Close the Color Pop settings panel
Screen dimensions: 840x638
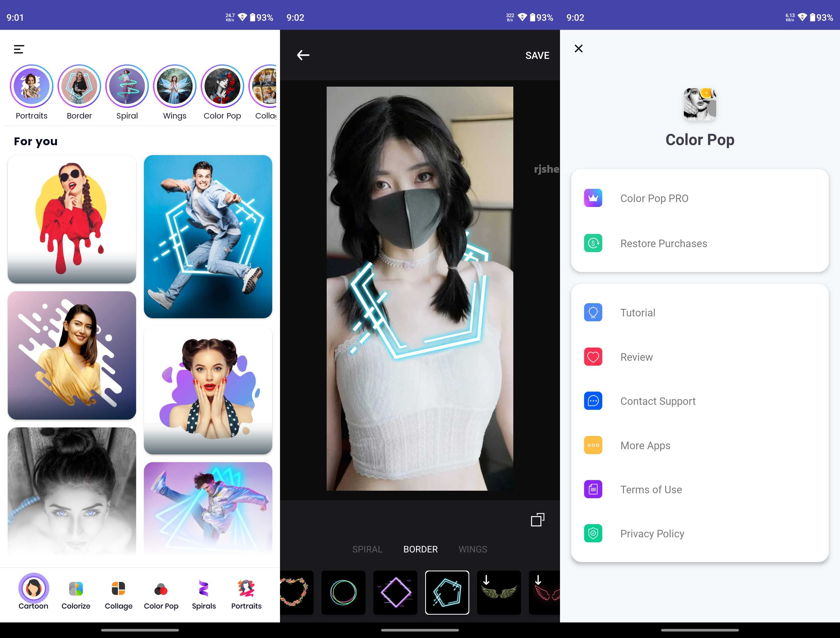578,49
